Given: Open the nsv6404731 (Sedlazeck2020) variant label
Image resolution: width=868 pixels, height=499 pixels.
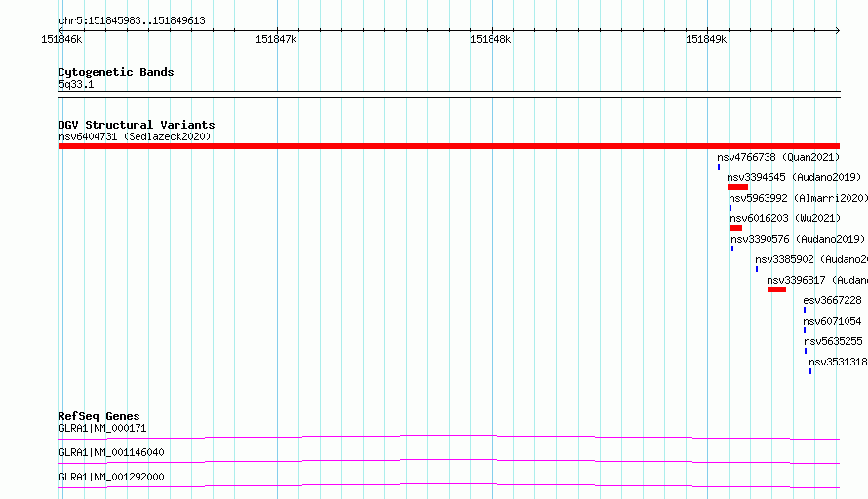Looking at the screenshot, I should 135,136.
